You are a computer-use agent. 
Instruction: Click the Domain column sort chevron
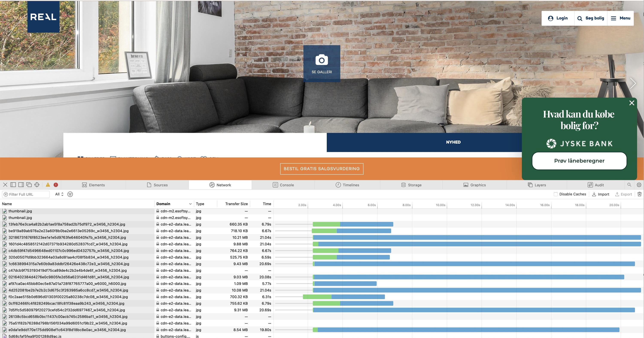(x=190, y=204)
